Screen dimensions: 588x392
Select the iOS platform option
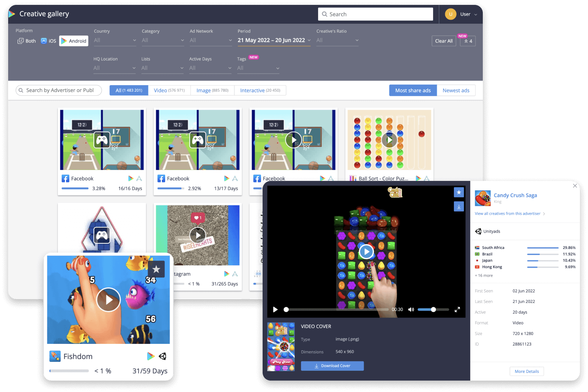click(x=49, y=41)
